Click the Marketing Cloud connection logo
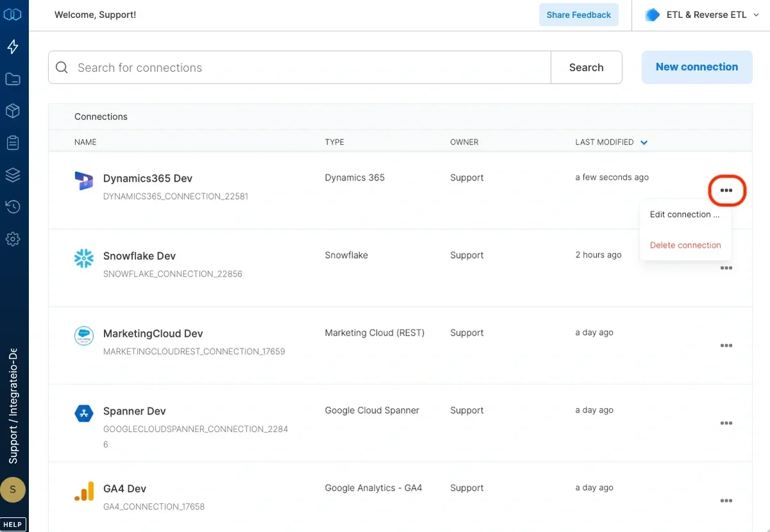The image size is (770, 532). 84,336
